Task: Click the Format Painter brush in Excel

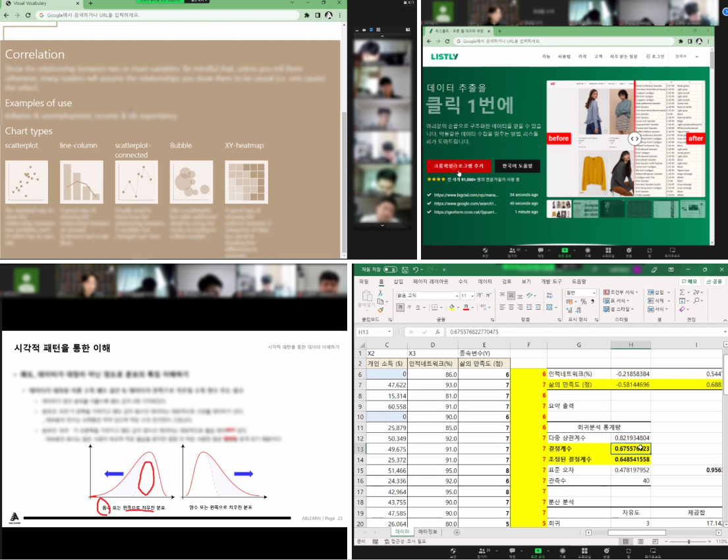Action: pos(381,310)
